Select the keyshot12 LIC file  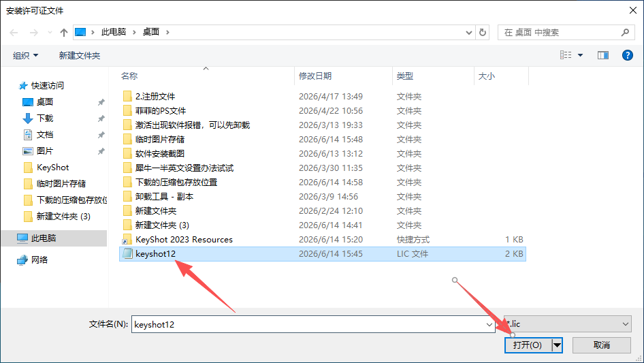click(x=323, y=253)
